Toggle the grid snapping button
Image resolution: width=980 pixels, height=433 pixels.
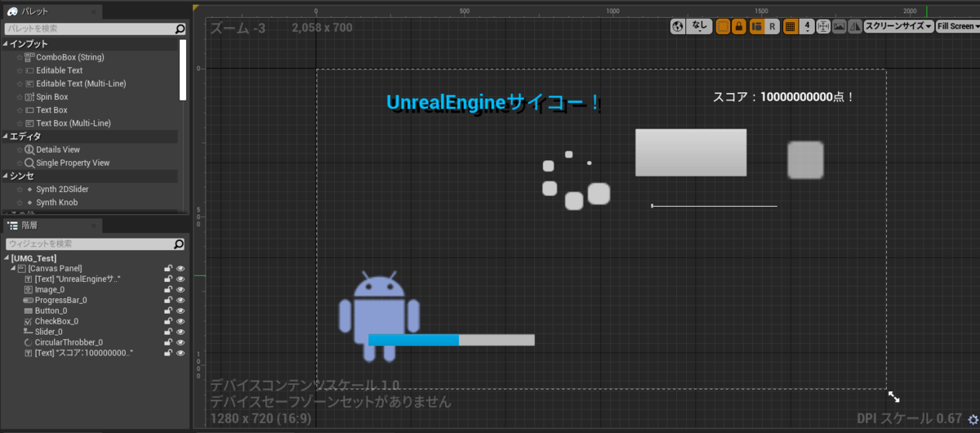(790, 26)
